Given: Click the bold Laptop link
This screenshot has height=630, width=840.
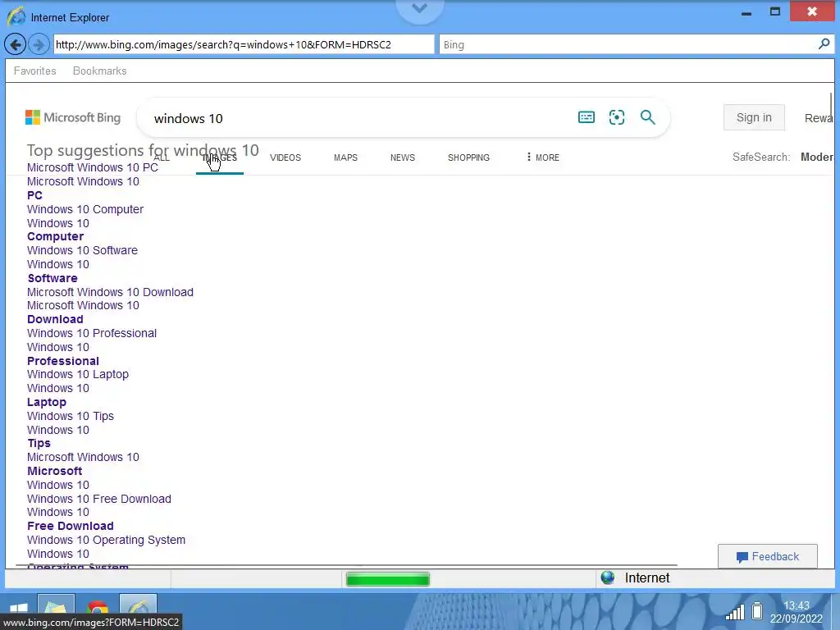Looking at the screenshot, I should [x=47, y=402].
